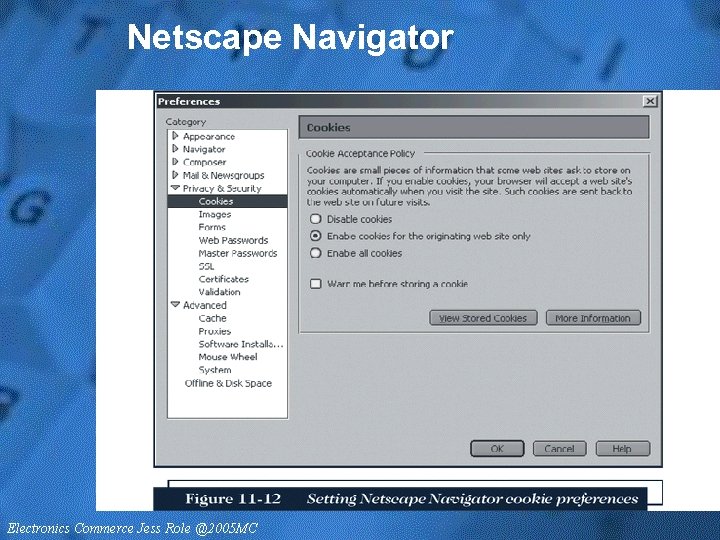Select Enable cookies for originating web site only
This screenshot has width=720, height=540.
point(315,236)
